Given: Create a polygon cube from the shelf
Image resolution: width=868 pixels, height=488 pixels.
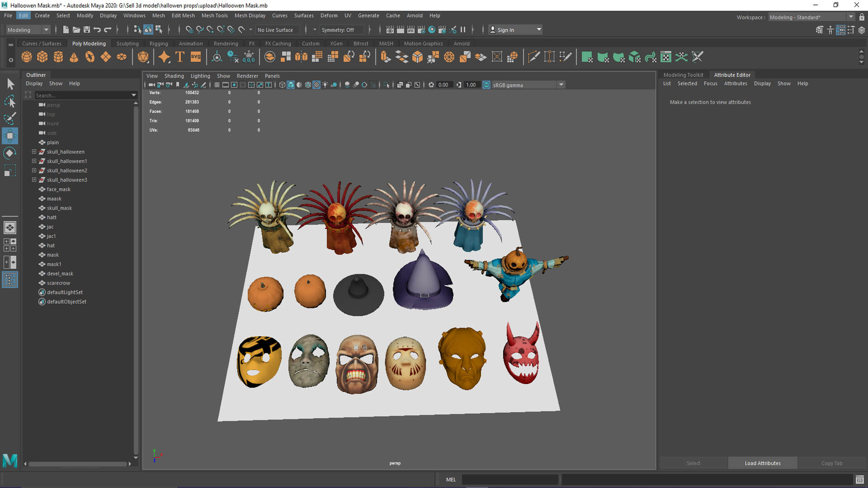Looking at the screenshot, I should [x=42, y=57].
